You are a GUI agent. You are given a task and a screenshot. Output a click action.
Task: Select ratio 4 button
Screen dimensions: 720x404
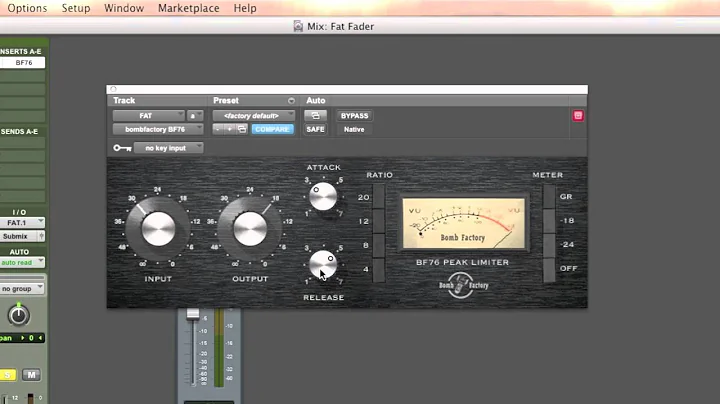pos(378,270)
